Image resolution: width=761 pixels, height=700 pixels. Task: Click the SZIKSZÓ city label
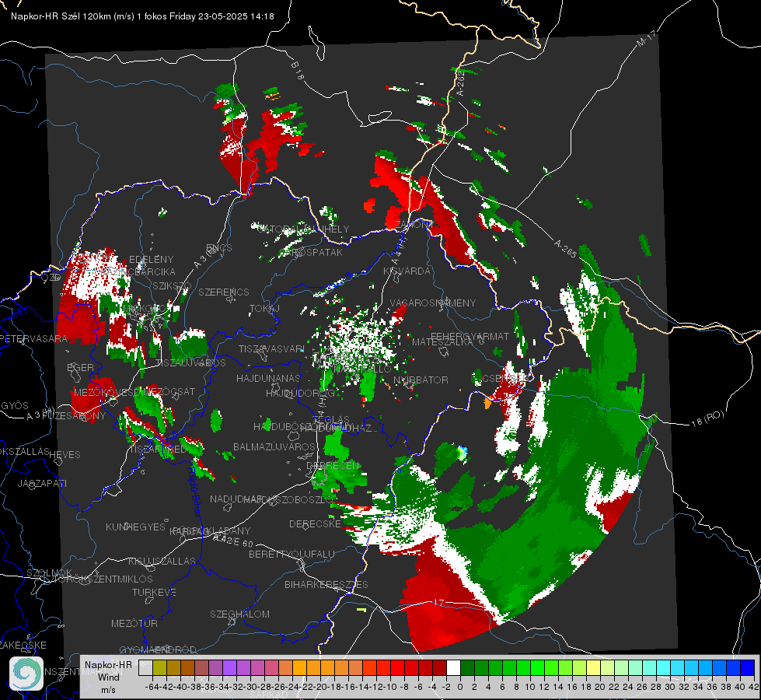(x=172, y=285)
